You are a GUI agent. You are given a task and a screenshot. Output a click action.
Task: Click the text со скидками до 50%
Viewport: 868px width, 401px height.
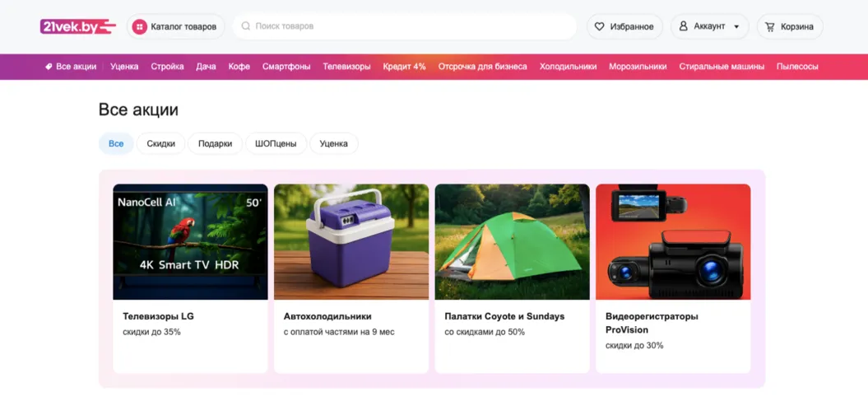pos(485,333)
